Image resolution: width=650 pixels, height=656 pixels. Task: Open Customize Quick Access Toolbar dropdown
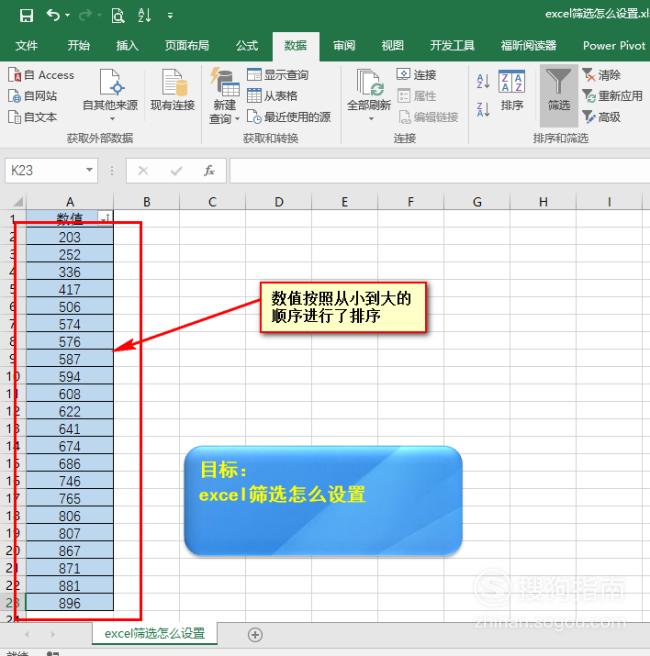tap(170, 16)
